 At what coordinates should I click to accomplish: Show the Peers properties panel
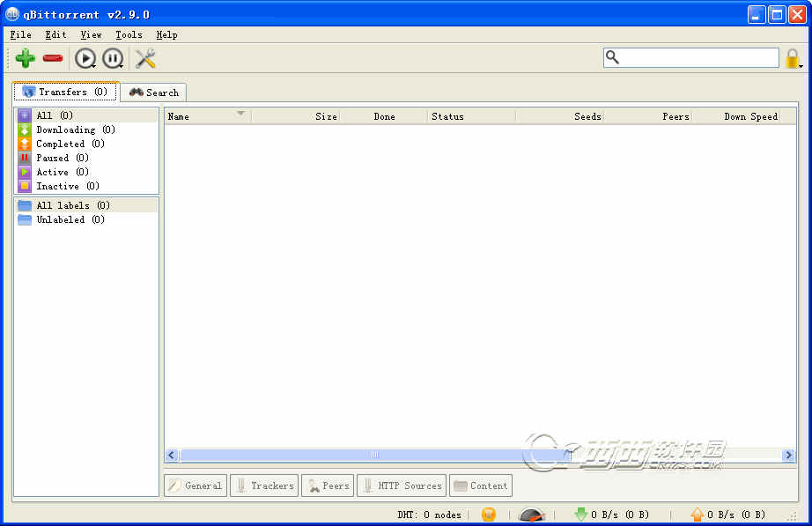click(x=328, y=485)
